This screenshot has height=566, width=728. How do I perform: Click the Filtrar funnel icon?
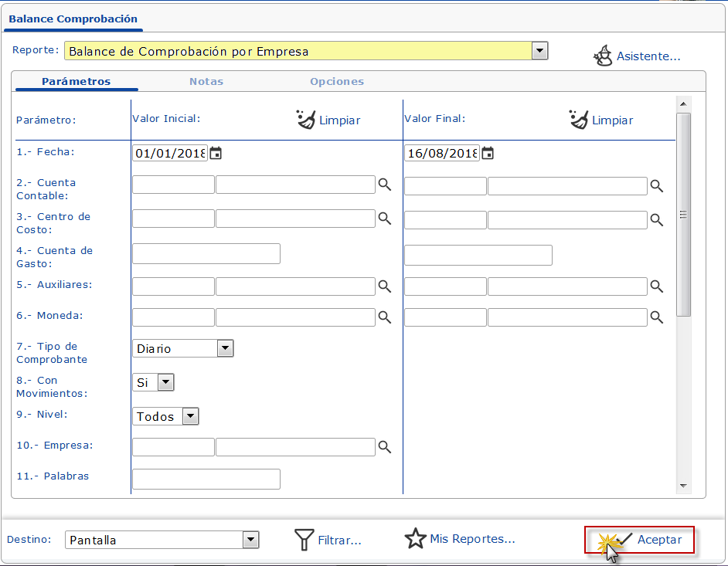304,540
